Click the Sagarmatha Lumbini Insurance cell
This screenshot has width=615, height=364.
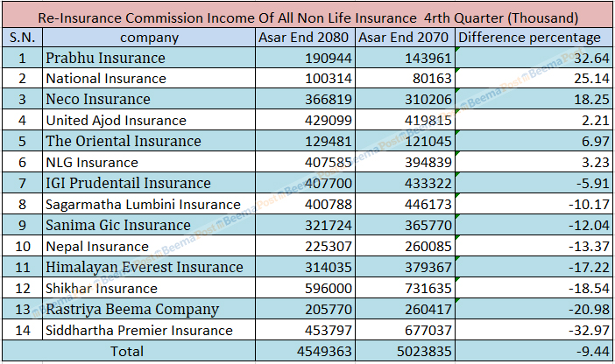pos(142,205)
